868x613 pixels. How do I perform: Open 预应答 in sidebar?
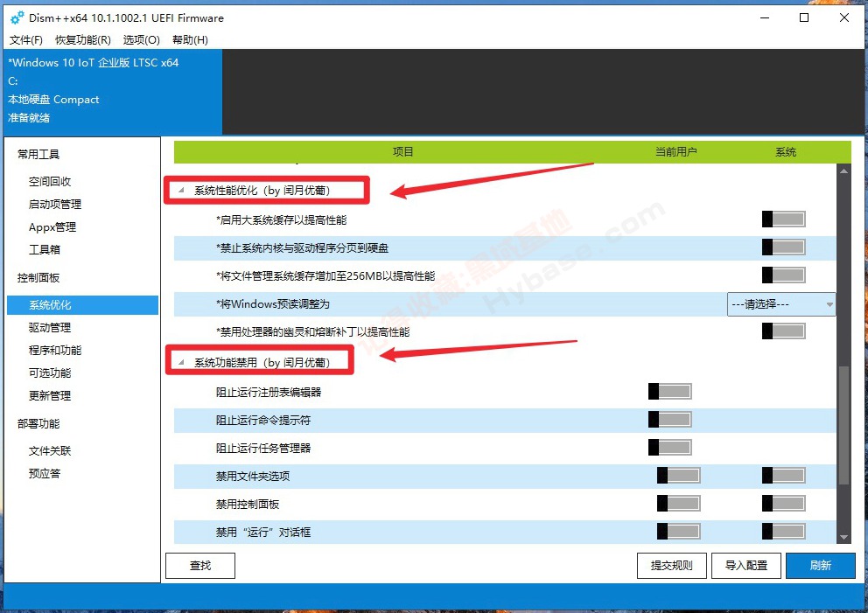coord(45,474)
